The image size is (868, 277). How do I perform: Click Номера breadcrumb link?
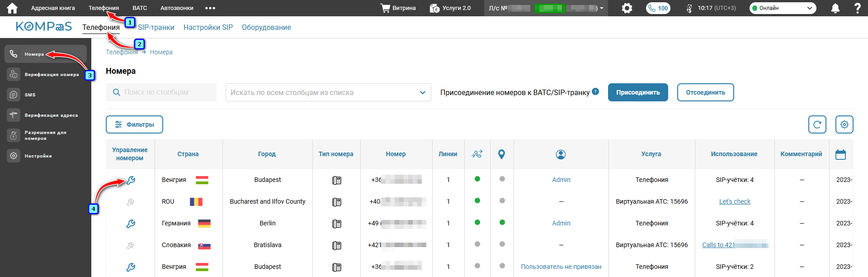point(161,52)
